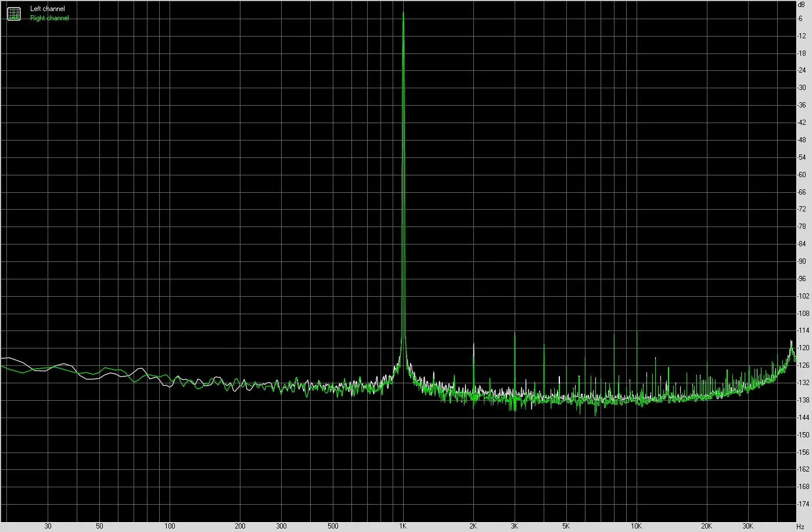
Task: Click the 50 Hz axis label
Action: click(x=99, y=526)
